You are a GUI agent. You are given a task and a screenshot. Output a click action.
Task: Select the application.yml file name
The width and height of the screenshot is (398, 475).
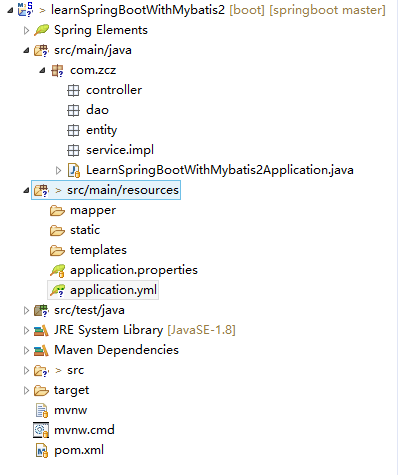(x=113, y=290)
